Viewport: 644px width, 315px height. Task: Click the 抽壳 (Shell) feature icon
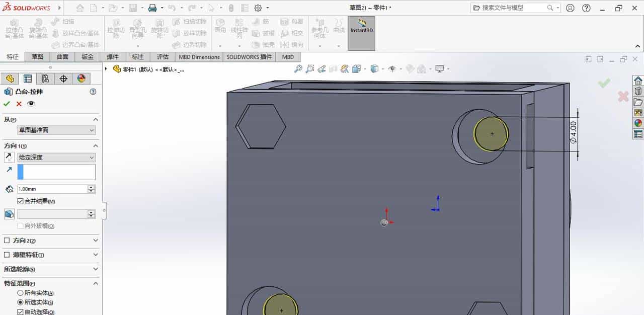tap(263, 44)
